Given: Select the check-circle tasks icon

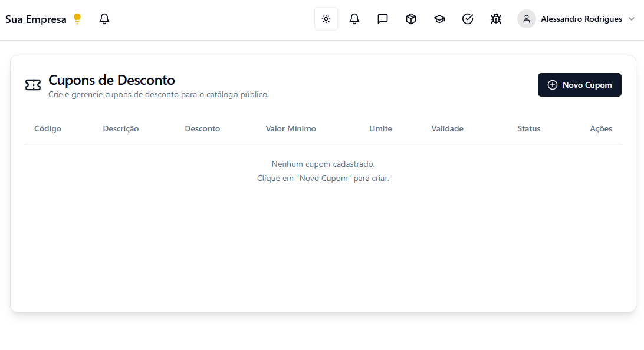Looking at the screenshot, I should point(467,18).
